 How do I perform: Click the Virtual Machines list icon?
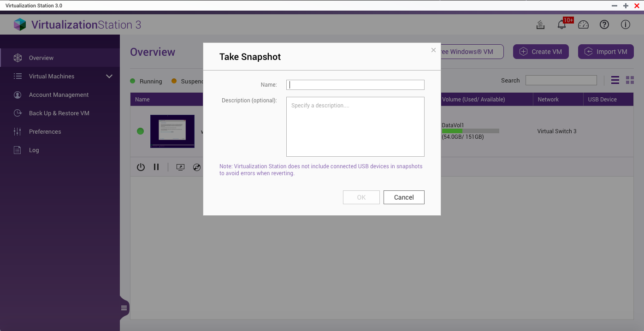point(18,76)
